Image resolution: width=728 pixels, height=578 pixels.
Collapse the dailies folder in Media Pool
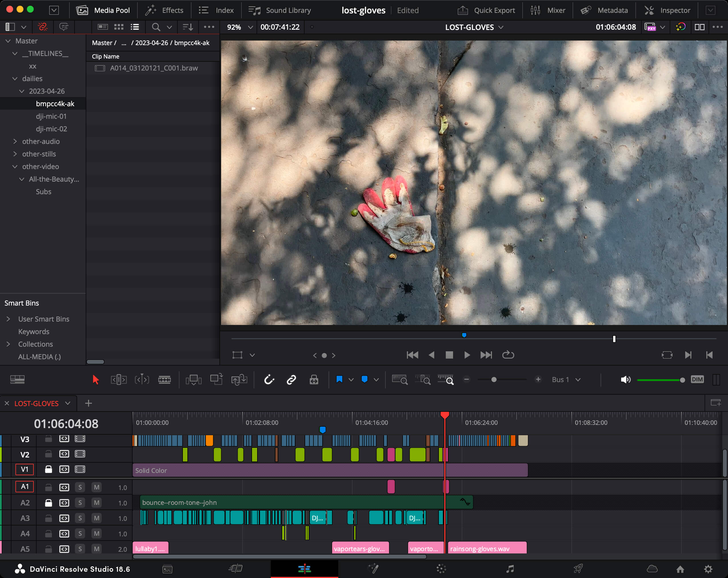coord(15,78)
